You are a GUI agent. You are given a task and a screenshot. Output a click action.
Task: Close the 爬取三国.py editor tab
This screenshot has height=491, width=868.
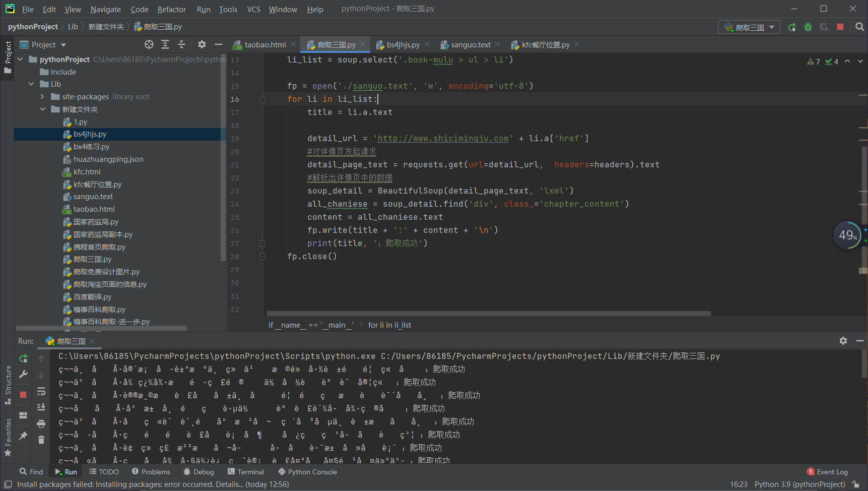[363, 45]
